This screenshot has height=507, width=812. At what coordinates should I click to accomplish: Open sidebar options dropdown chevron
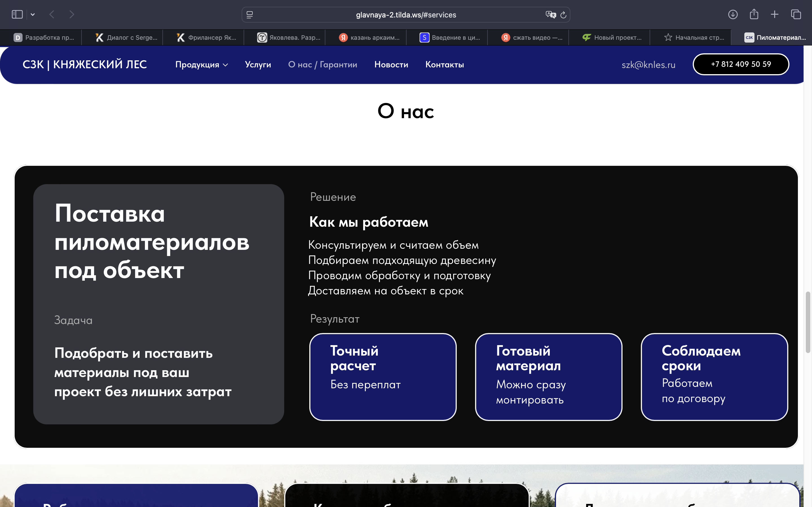[x=32, y=14]
